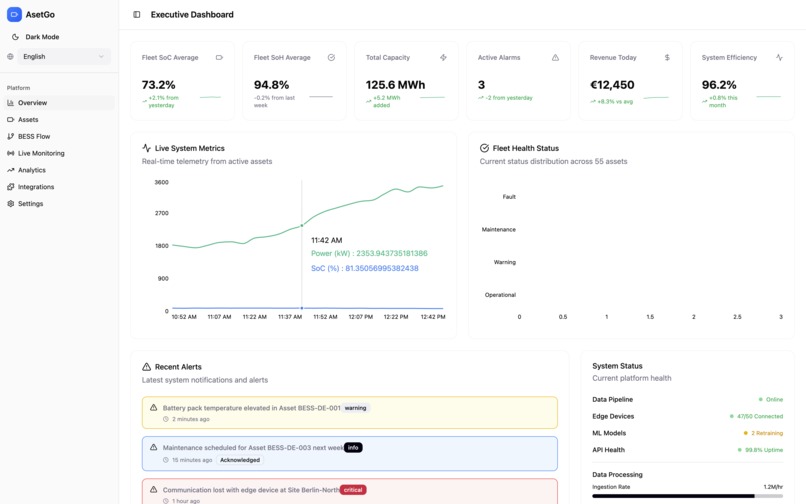Click the System Efficiency pulse icon
Viewport: 806px width, 504px height.
(779, 58)
